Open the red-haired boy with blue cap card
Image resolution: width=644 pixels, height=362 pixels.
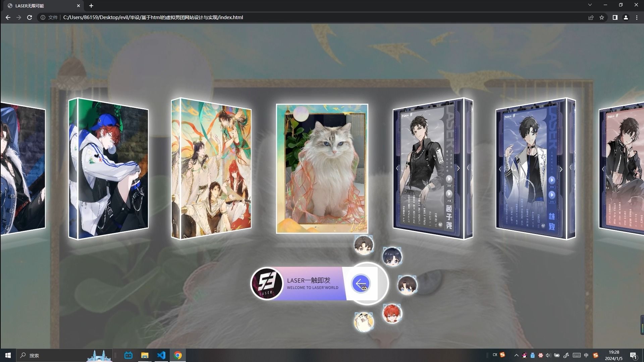tap(108, 169)
